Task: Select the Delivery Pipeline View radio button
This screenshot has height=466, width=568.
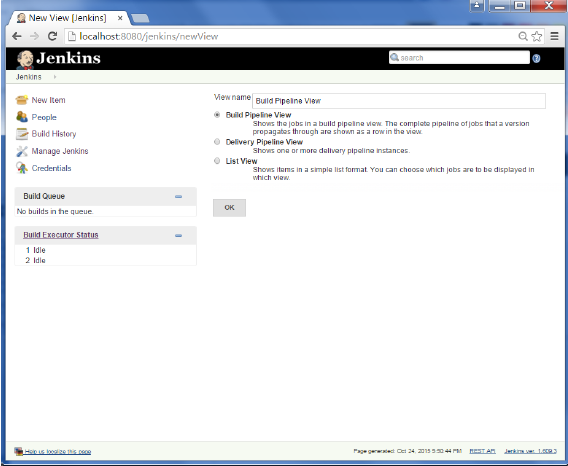Action: (217, 142)
